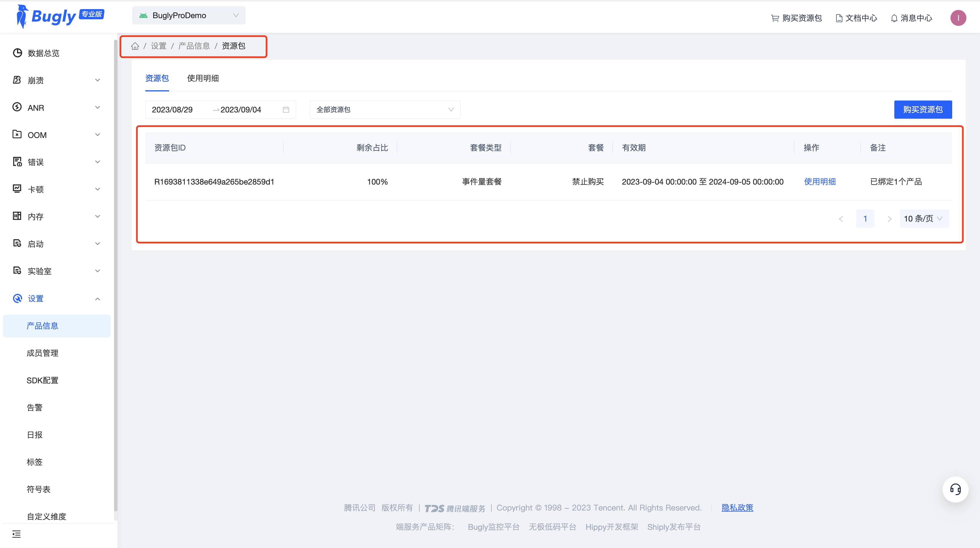Click 文档中心 in the header
This screenshot has width=980, height=548.
[x=861, y=18]
